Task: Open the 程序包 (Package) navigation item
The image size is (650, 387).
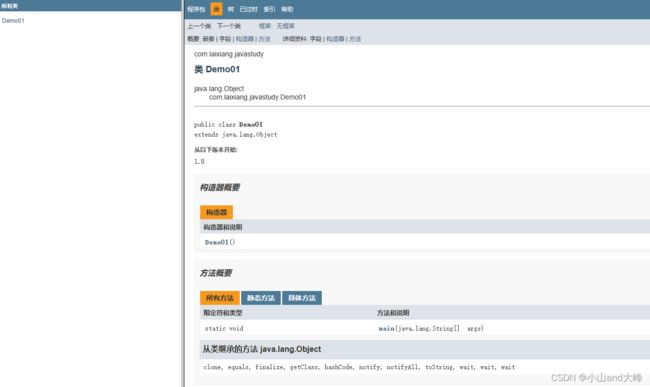Action: [x=196, y=9]
